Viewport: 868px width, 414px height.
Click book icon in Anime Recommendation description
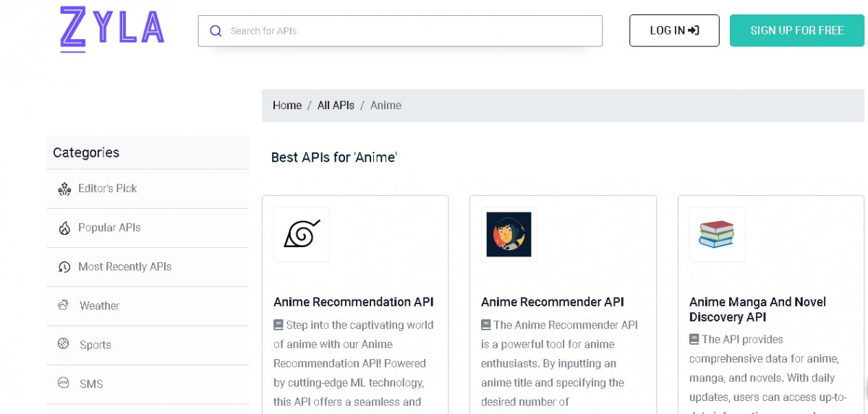coord(278,325)
